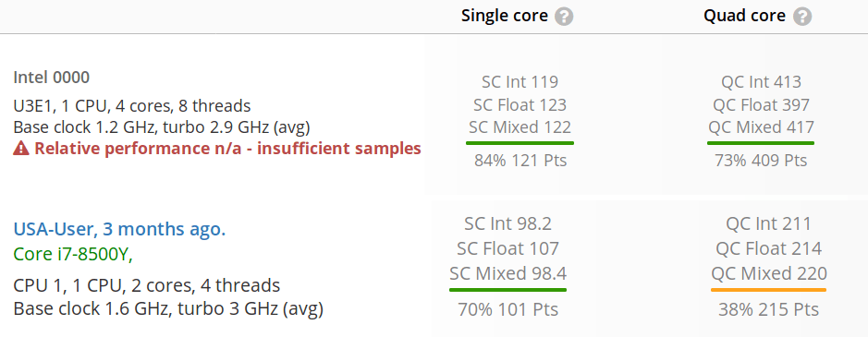Click the green bar under QC Mixed 417
Image resolution: width=868 pixels, height=337 pixels.
761,143
